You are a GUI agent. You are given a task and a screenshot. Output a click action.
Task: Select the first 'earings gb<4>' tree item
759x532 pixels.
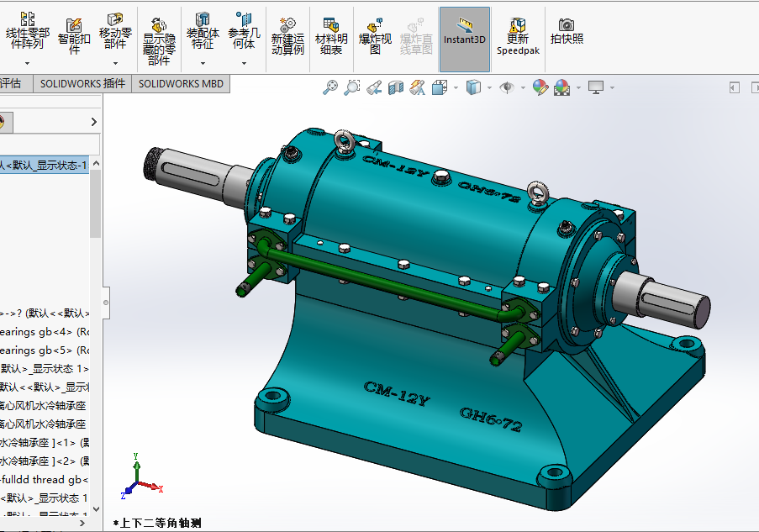click(x=45, y=332)
